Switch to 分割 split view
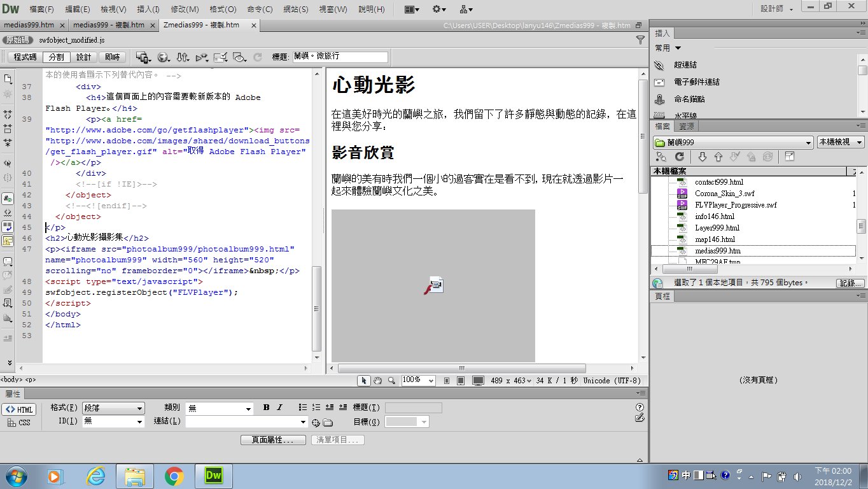The image size is (868, 489). click(57, 57)
